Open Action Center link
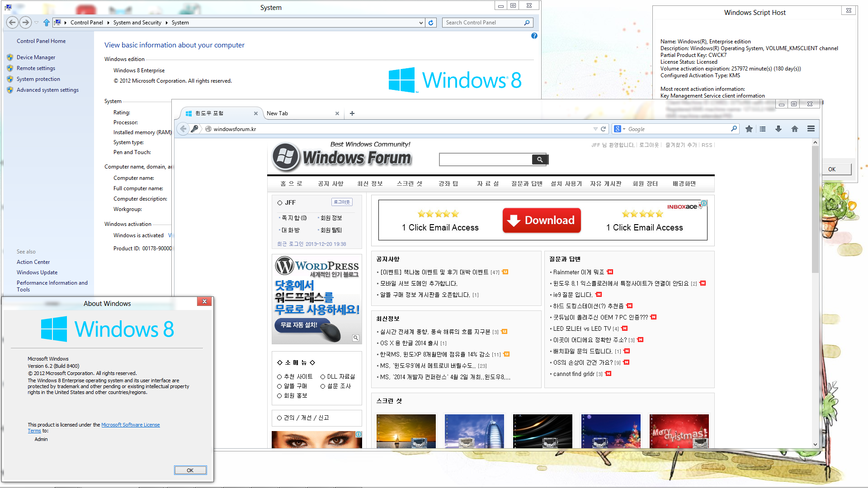The width and height of the screenshot is (868, 488). tap(33, 262)
